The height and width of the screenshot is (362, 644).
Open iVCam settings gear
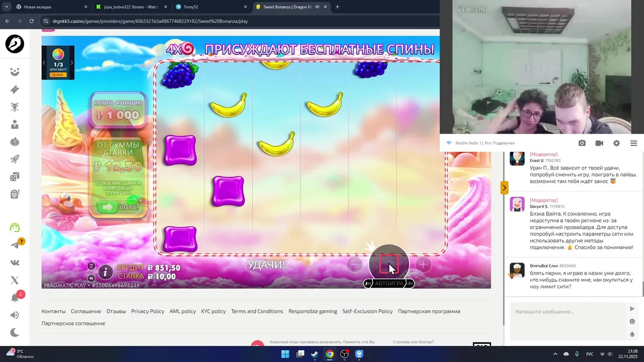616,143
